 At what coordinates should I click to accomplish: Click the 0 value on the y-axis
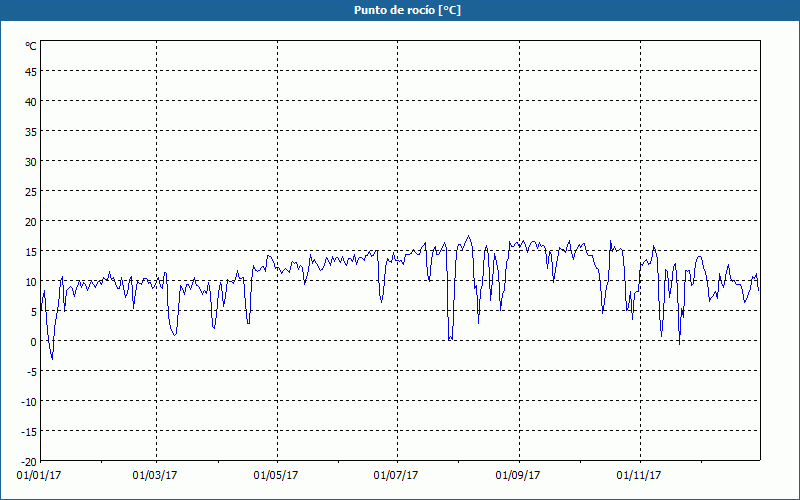pos(34,342)
